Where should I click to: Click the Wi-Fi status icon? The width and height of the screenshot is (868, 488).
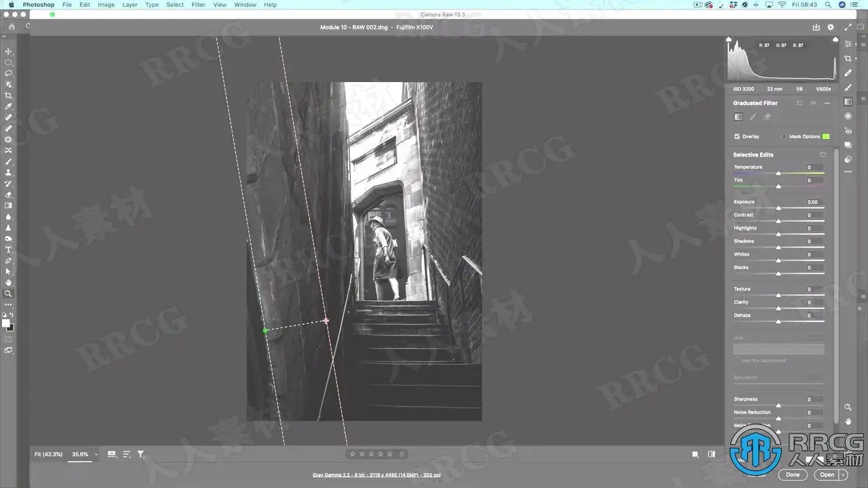[782, 5]
